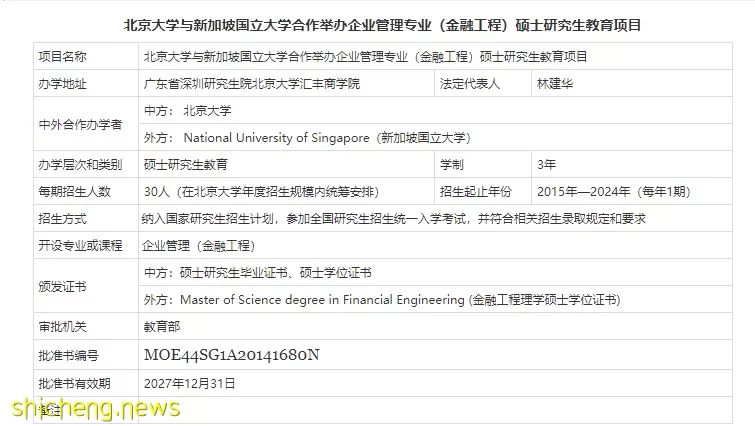The width and height of the screenshot is (755, 426).
Task: Click the name 林建华
Action: tap(555, 84)
